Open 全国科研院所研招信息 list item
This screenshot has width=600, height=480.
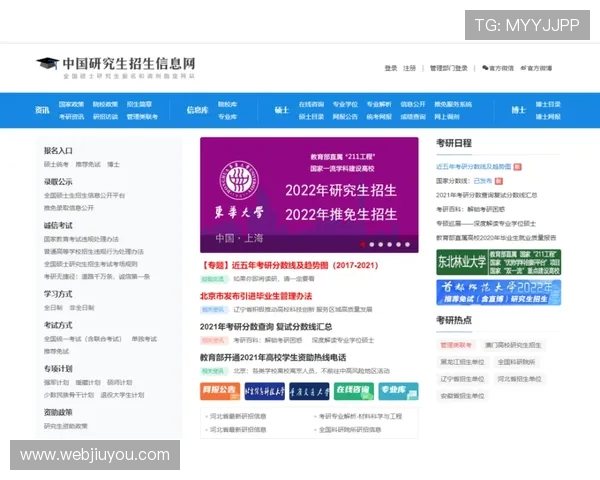click(350, 429)
